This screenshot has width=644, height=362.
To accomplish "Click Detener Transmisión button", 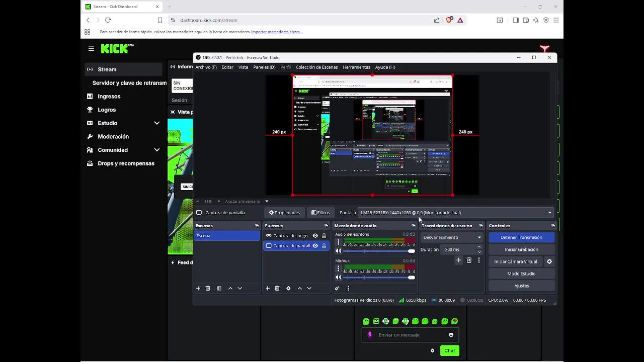I will pos(521,237).
